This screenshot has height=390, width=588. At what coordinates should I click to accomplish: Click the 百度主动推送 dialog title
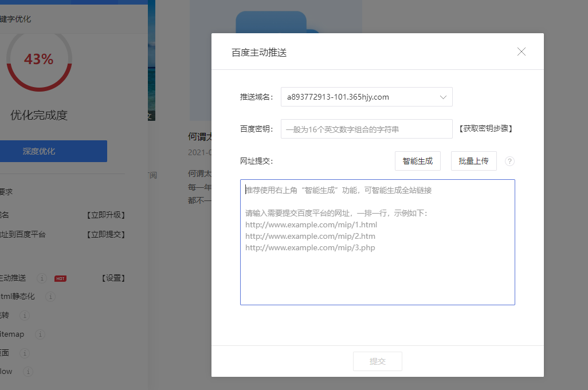(x=259, y=53)
